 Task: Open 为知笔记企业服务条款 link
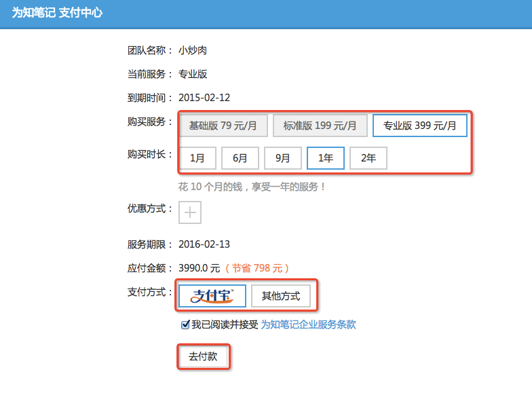click(x=308, y=324)
